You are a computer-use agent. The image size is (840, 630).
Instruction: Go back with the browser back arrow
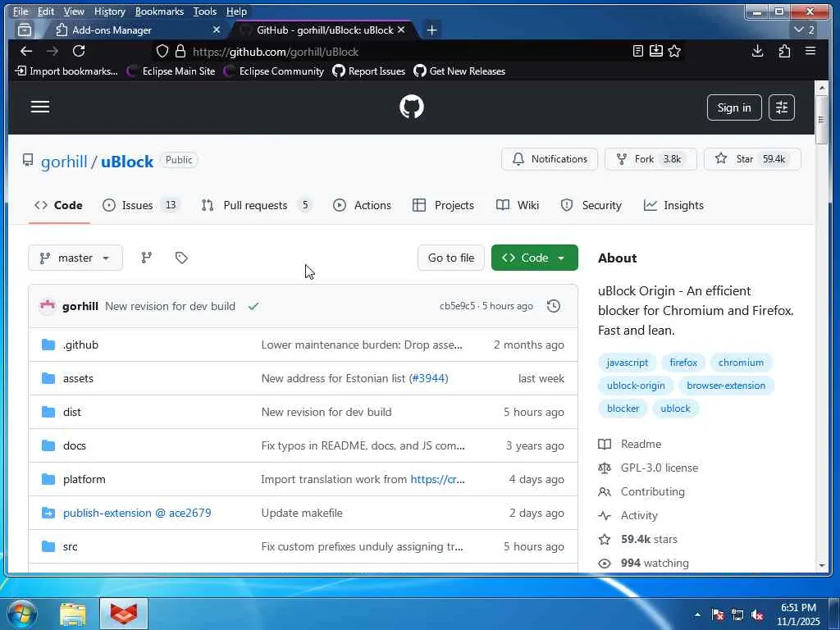coord(26,51)
